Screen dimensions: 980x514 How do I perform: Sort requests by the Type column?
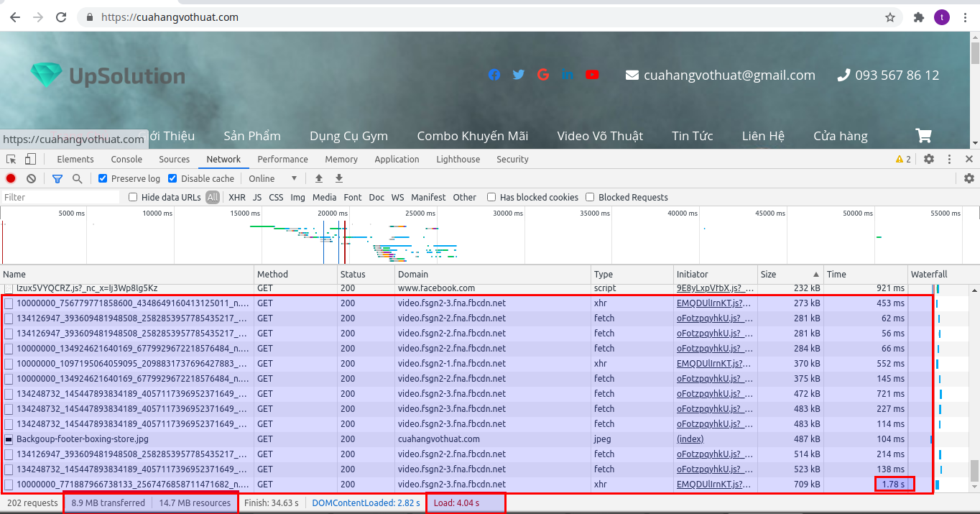pos(632,274)
